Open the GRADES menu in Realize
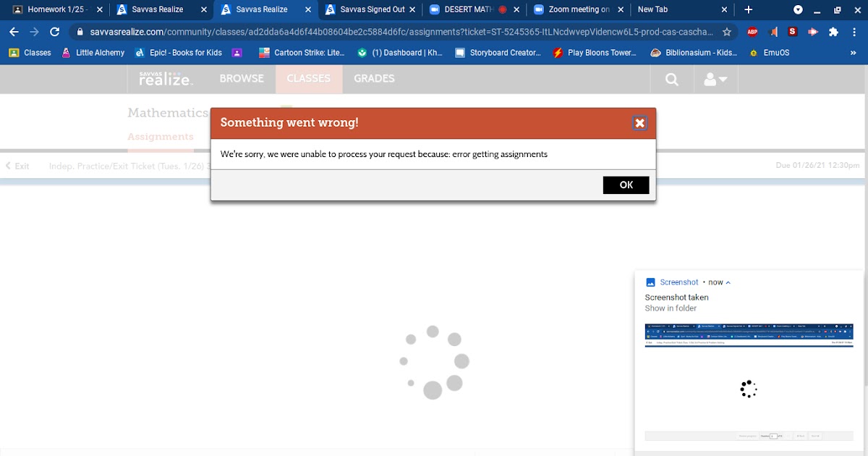Image resolution: width=868 pixels, height=456 pixels. click(374, 79)
